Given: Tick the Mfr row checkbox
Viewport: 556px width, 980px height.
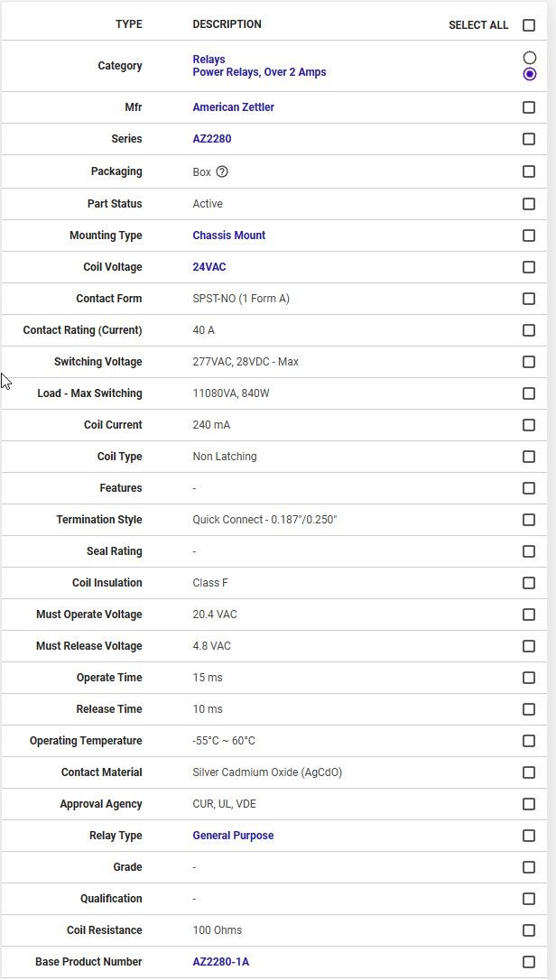Looking at the screenshot, I should [529, 107].
